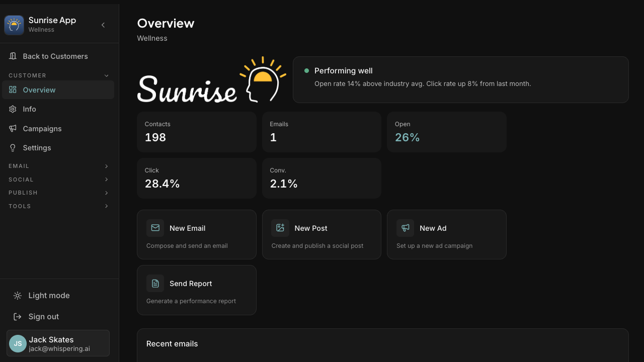Click the door icon beside Back to Customers
The image size is (644, 362).
(13, 56)
